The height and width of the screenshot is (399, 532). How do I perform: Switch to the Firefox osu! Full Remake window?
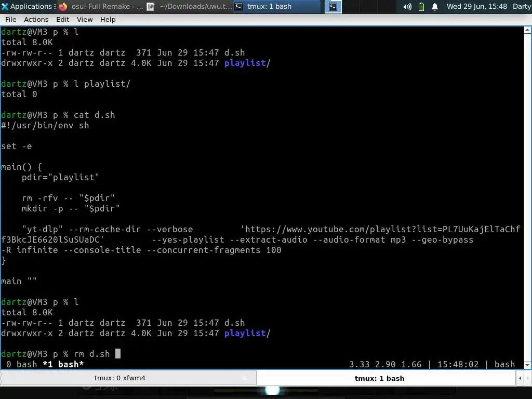101,6
